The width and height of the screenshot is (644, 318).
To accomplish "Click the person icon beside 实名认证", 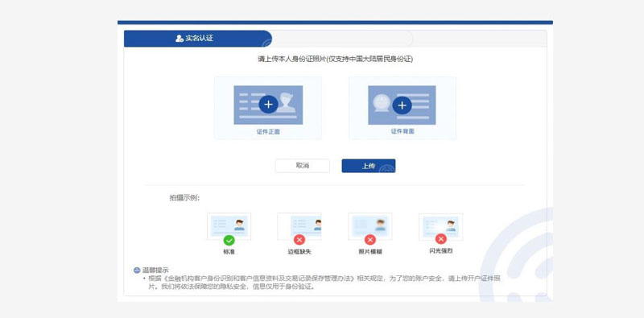I will [x=179, y=39].
